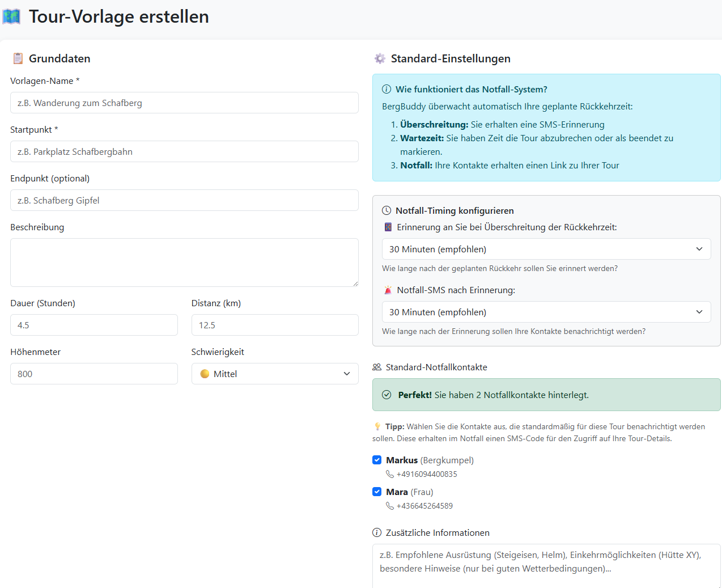Click the map icon beside the page title
This screenshot has height=588, width=722.
pyautogui.click(x=11, y=16)
